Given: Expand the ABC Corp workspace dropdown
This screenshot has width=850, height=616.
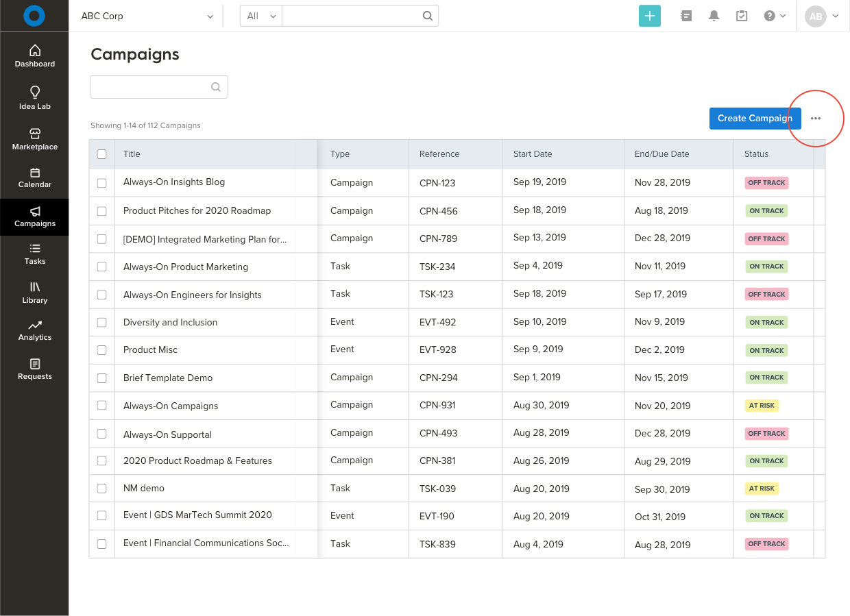Looking at the screenshot, I should pos(147,16).
